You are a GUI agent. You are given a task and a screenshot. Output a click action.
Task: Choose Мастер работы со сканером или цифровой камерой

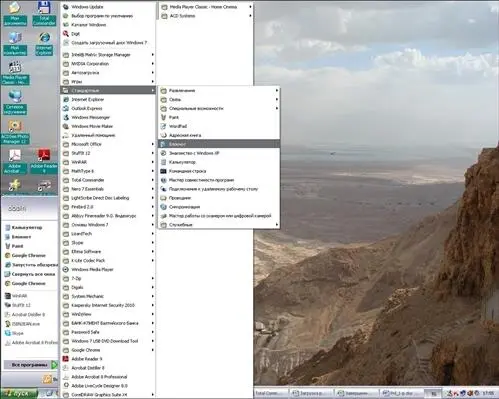(219, 216)
